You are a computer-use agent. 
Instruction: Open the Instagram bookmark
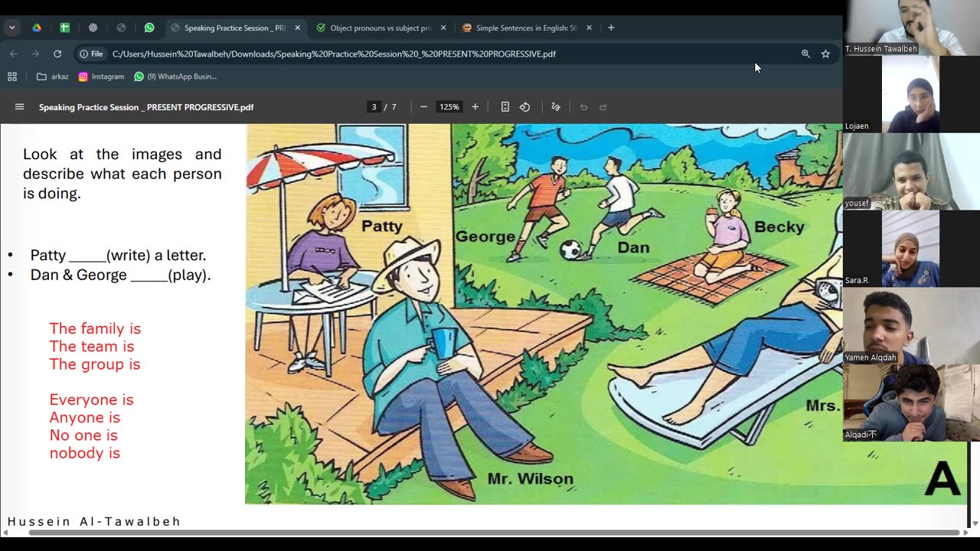click(x=101, y=77)
